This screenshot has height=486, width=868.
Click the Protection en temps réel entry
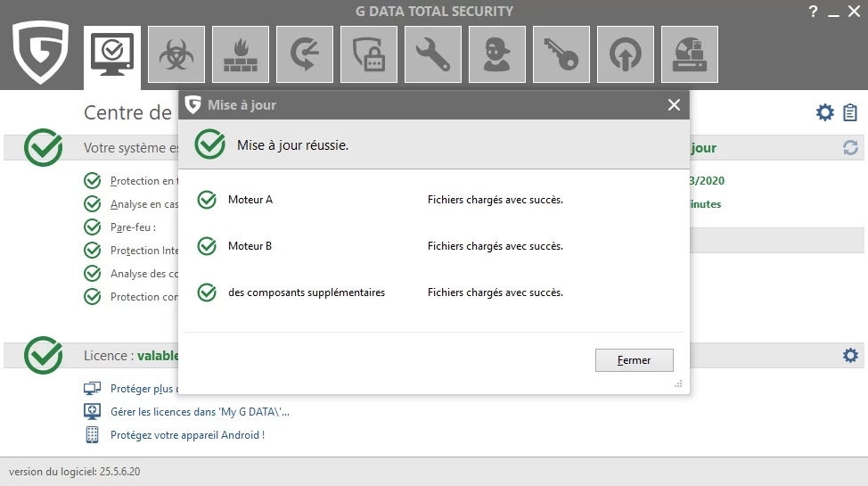[x=144, y=181]
